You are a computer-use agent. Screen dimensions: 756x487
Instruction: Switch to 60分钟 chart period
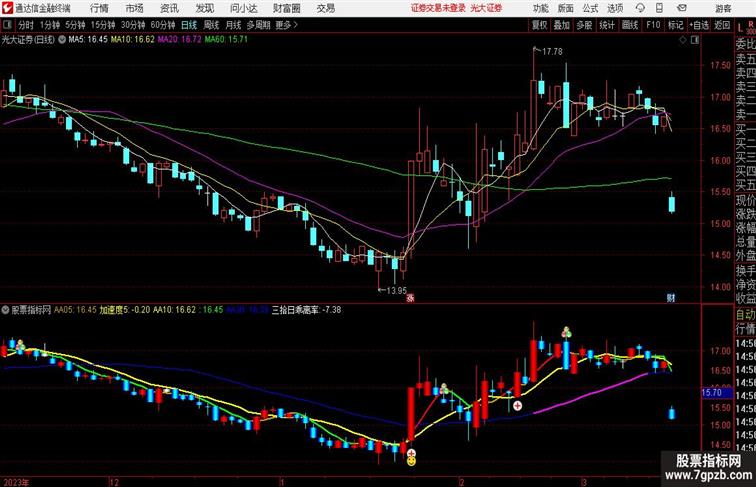coord(163,25)
